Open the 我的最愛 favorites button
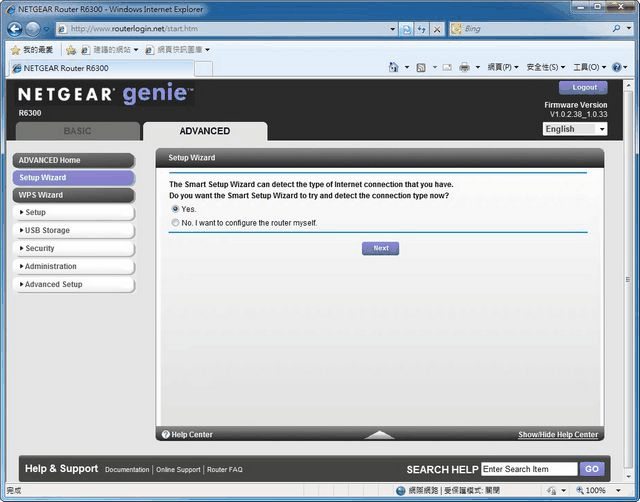Viewport: 640px width, 502px height. [x=32, y=50]
